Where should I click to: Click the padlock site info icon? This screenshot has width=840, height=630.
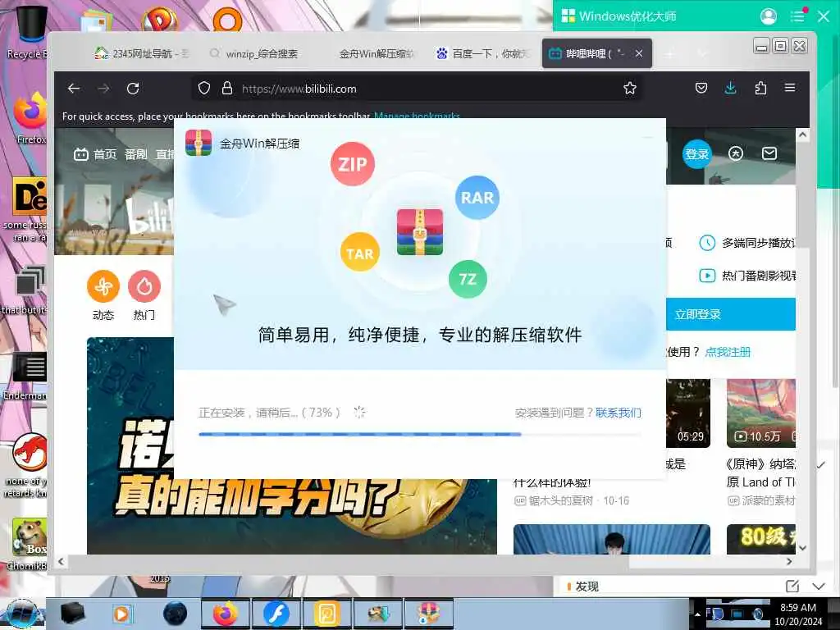[x=227, y=89]
